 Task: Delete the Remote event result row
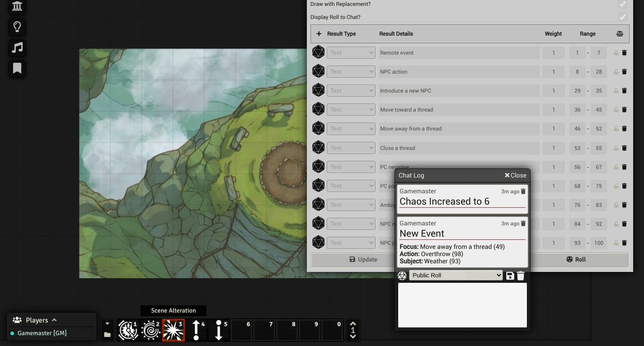tap(624, 53)
